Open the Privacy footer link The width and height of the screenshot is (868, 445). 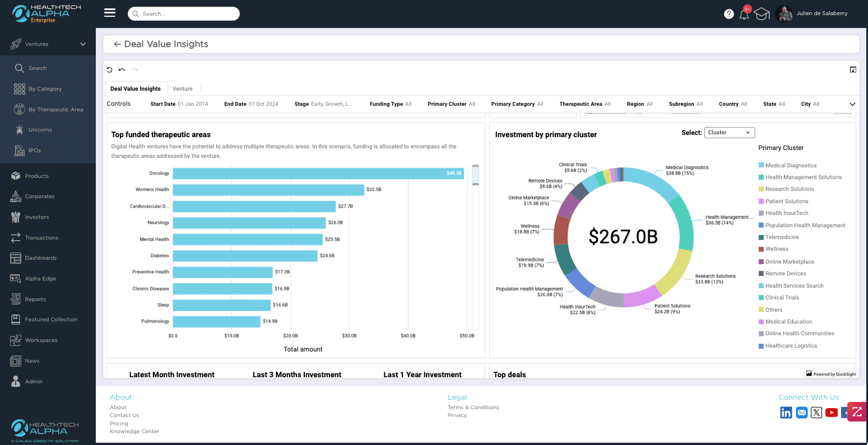[457, 415]
